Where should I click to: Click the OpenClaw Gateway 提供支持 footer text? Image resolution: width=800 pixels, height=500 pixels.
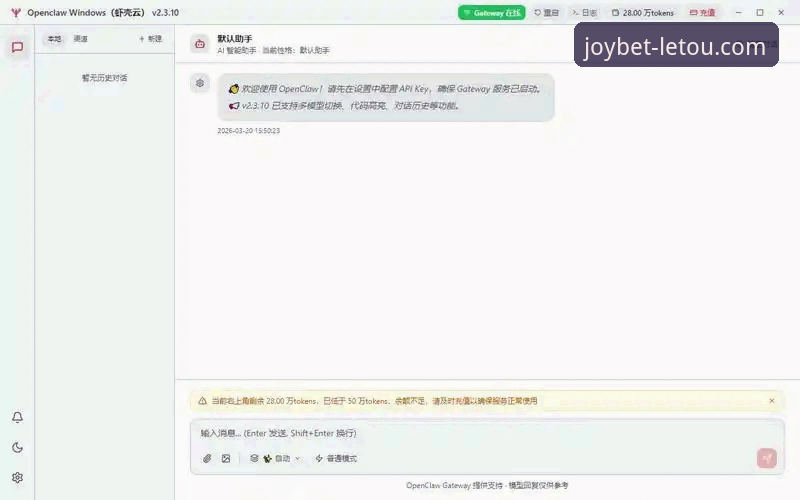(487, 485)
